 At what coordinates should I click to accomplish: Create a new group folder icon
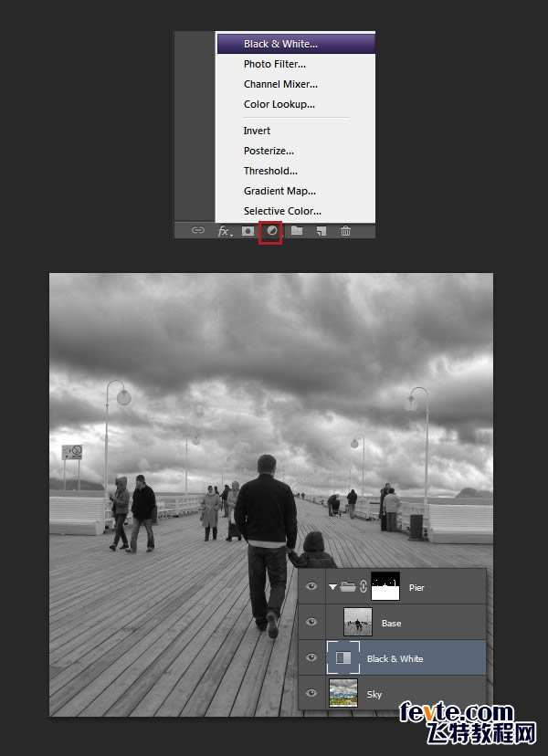(297, 231)
